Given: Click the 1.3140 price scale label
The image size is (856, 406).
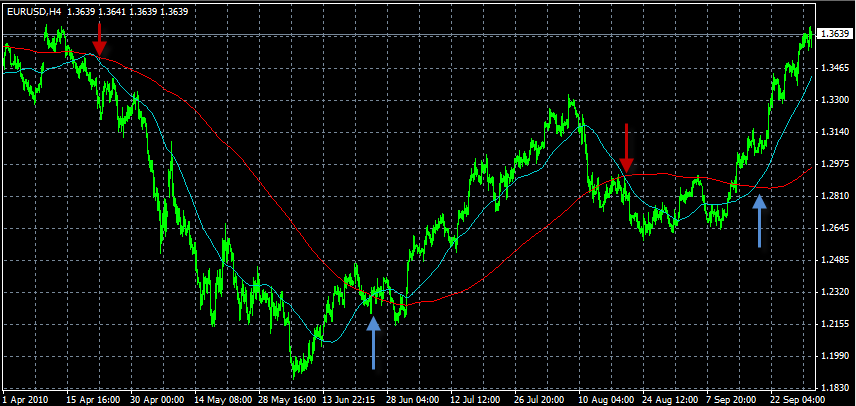Looking at the screenshot, I should click(834, 132).
